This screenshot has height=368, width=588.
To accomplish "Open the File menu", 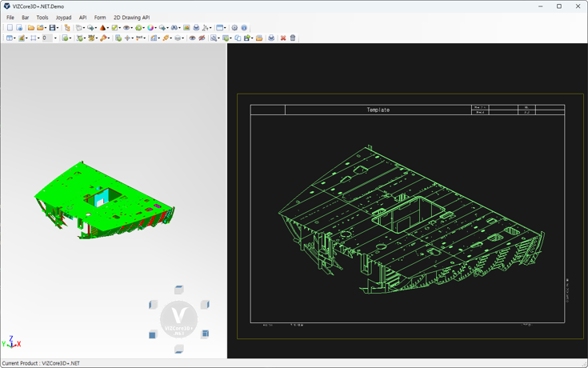I will (10, 18).
